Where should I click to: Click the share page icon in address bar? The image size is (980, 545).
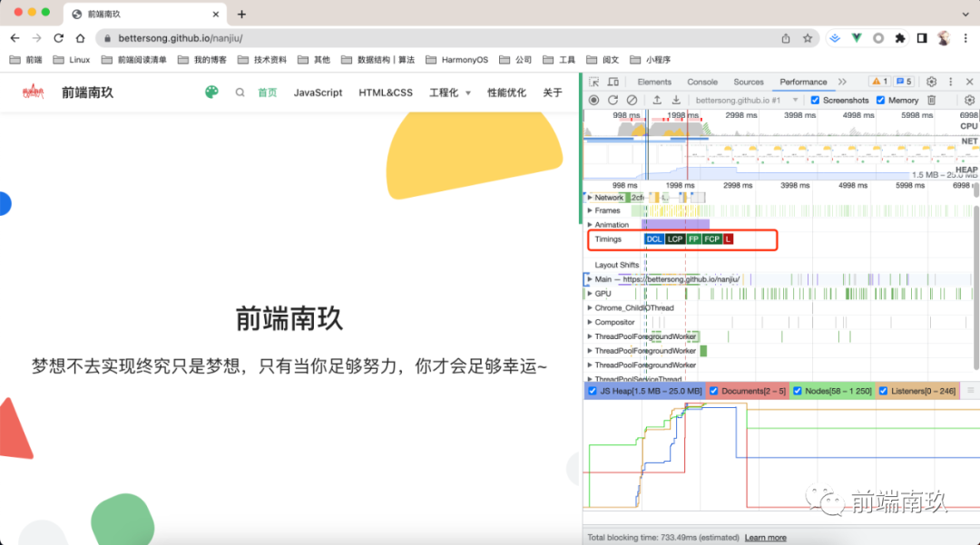(786, 38)
